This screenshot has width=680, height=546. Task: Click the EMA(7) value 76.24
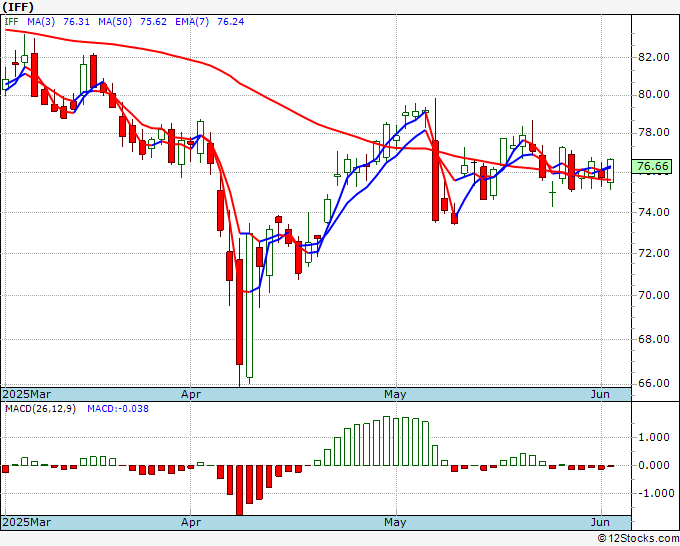pos(230,22)
